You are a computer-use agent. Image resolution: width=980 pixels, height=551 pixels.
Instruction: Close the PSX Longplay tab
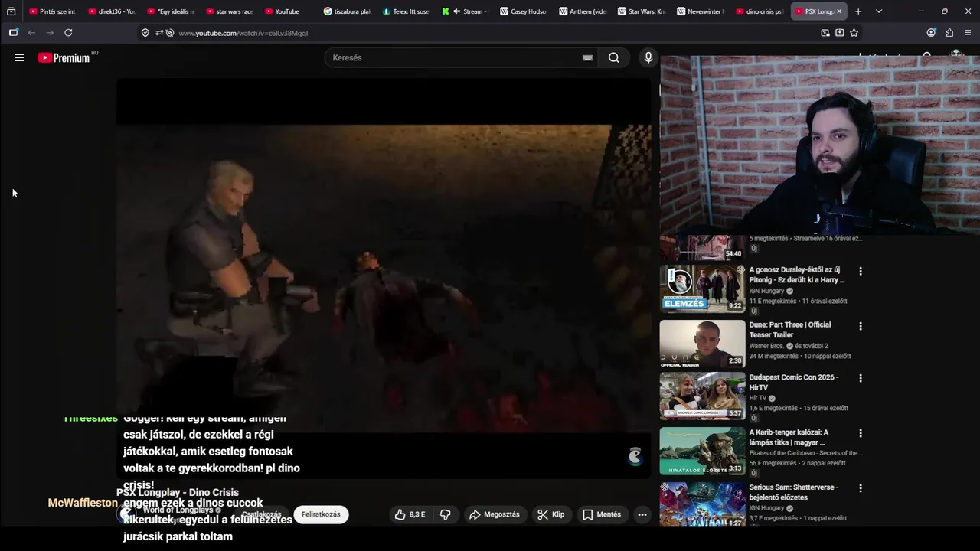pyautogui.click(x=839, y=11)
